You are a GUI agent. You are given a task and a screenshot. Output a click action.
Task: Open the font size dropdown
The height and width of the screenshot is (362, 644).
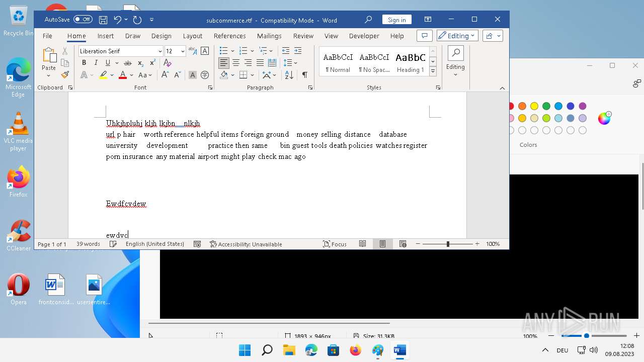click(x=183, y=51)
